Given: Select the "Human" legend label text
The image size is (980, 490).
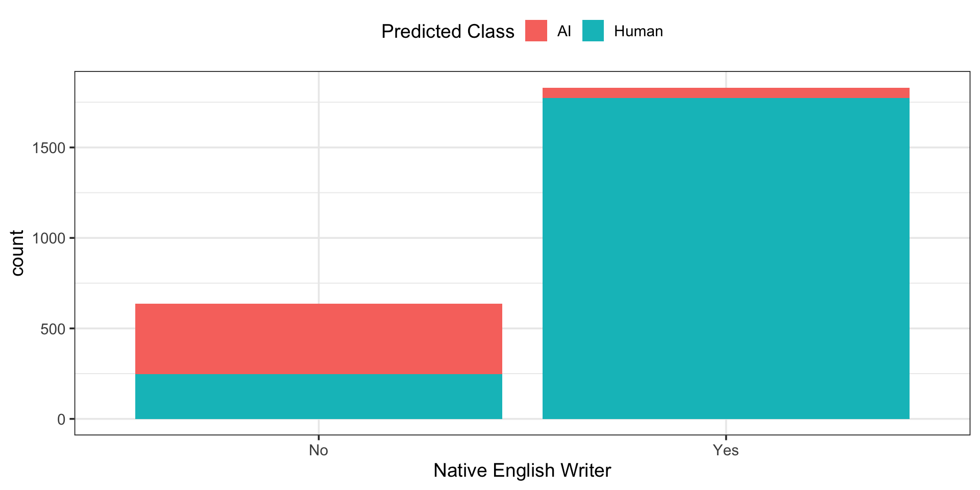Looking at the screenshot, I should click(638, 31).
